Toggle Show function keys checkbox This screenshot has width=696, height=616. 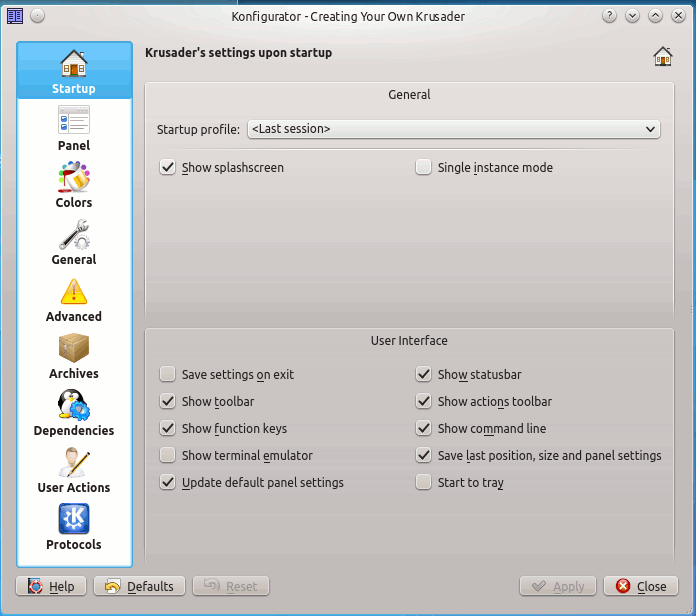pyautogui.click(x=167, y=428)
